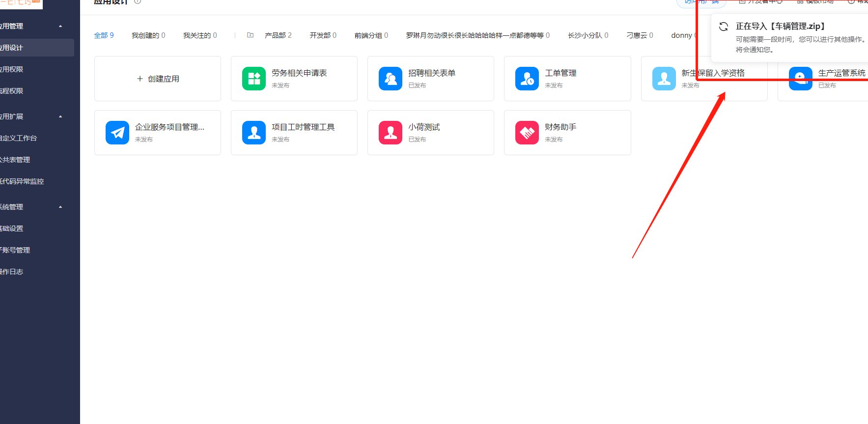868x424 pixels.
Task: Click the folder group icon before 产品部
Action: click(x=250, y=35)
